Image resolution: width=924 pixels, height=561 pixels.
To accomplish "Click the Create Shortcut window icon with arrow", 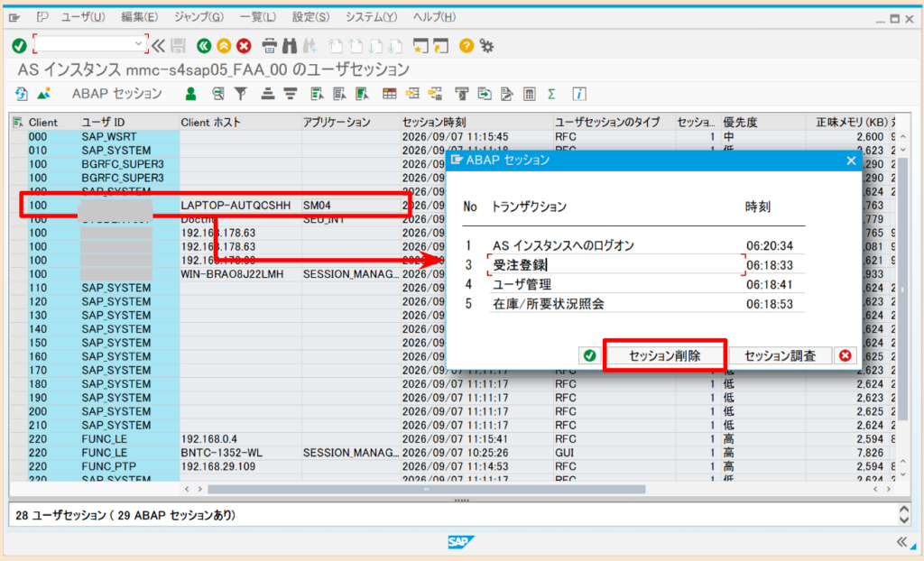I will coord(440,45).
